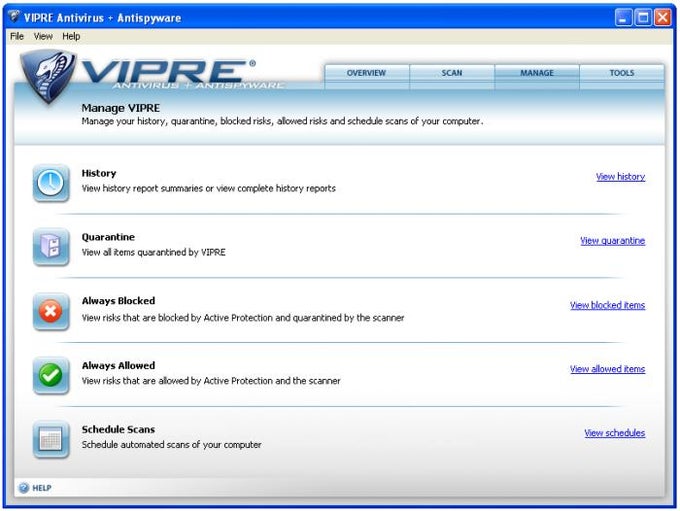Viewport: 680px width, 511px height.
Task: Click the Schedule Scans heading text
Action: coord(118,429)
